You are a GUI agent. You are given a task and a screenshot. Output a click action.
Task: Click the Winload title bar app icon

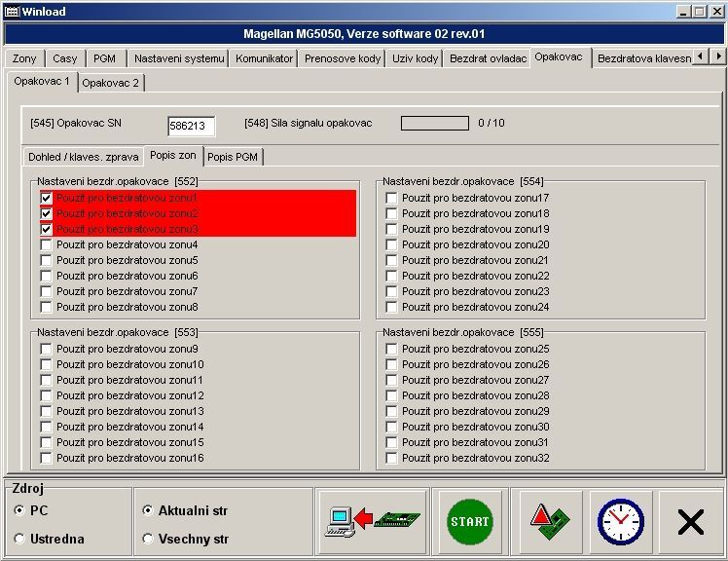(12, 11)
